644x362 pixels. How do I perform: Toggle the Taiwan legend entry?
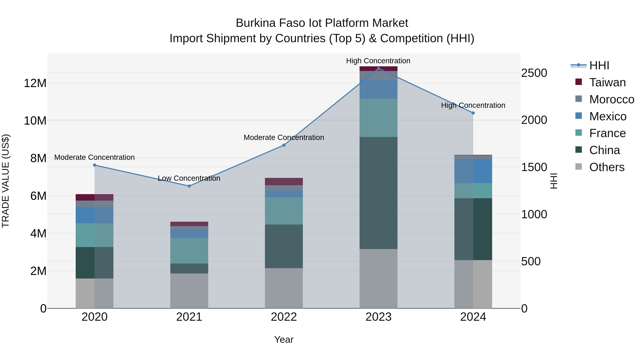[x=601, y=82]
